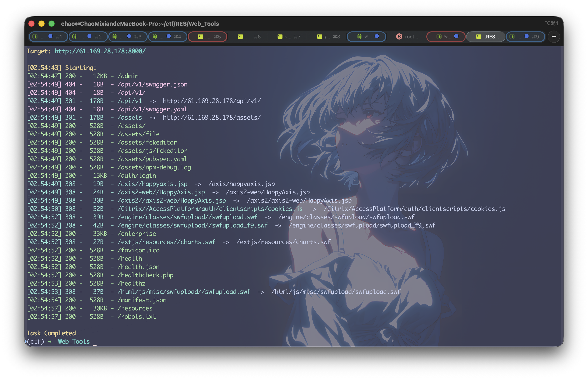This screenshot has width=588, height=379.
Task: Click the new tab plus button
Action: click(554, 37)
